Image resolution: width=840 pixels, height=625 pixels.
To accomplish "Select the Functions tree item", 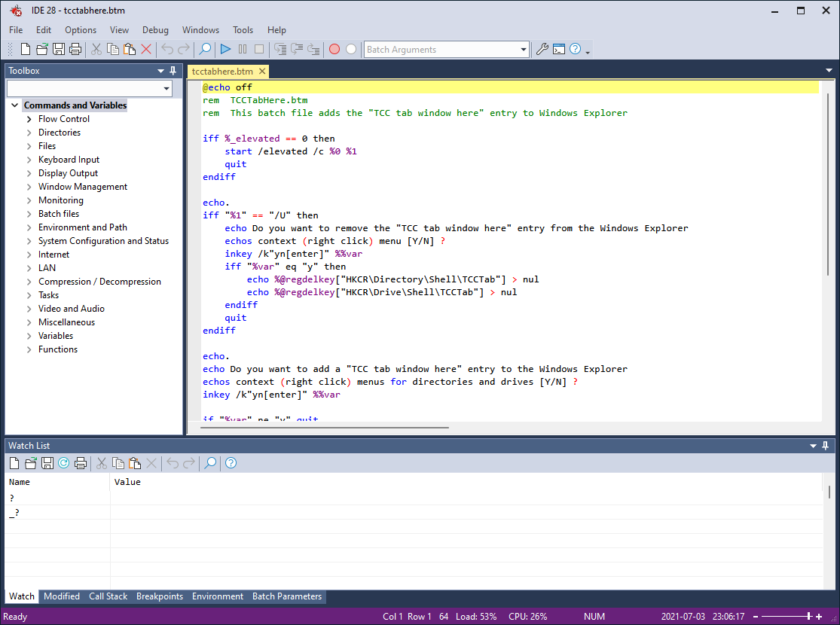I will pyautogui.click(x=58, y=349).
